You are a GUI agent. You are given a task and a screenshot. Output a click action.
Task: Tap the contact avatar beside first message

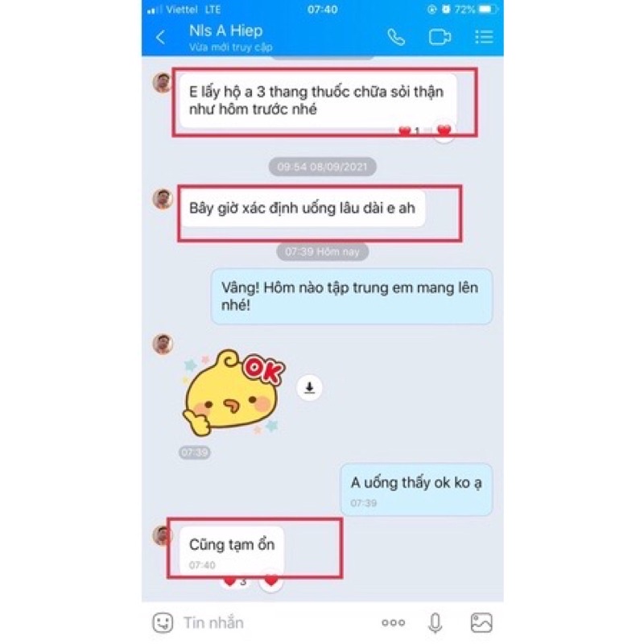point(163,82)
